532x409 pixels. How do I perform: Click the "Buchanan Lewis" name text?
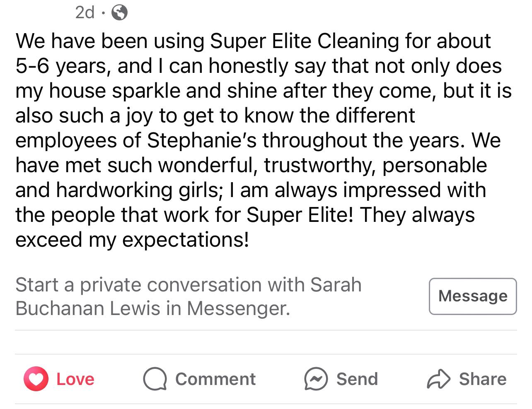(87, 308)
